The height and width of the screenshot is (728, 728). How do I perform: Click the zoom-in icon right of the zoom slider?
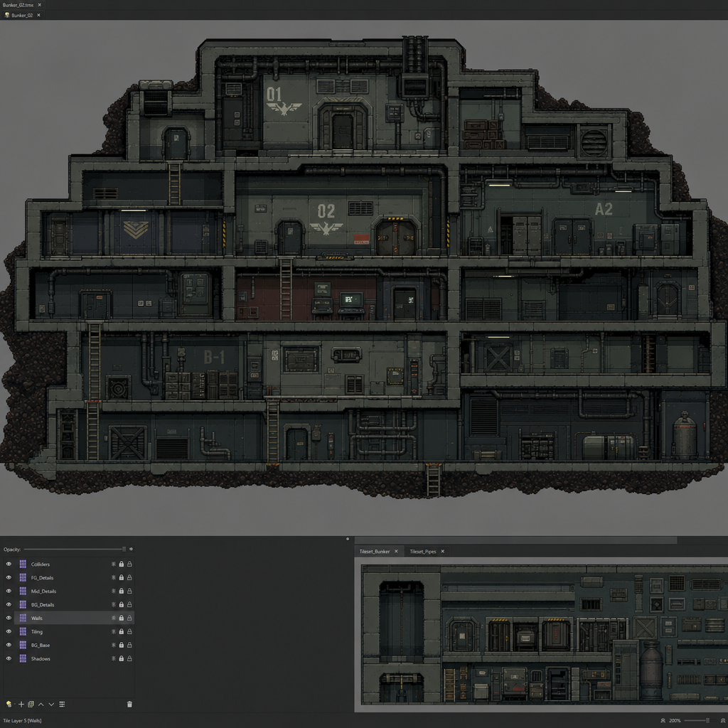[723, 721]
